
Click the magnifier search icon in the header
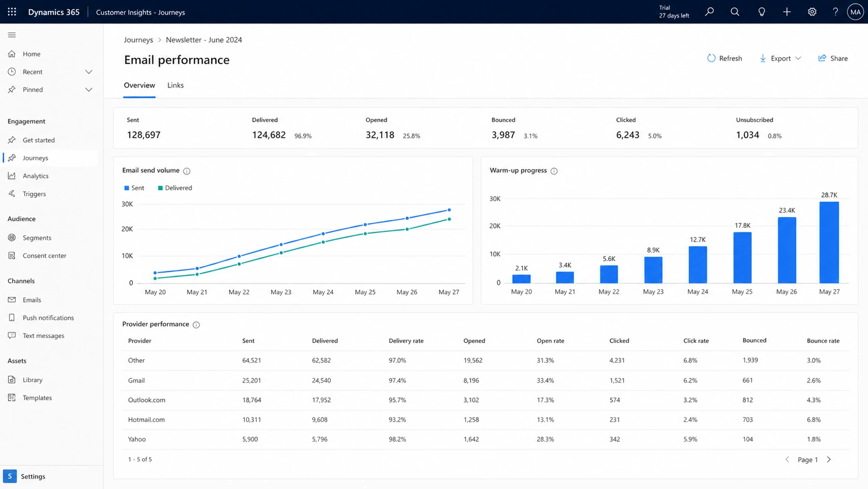point(735,11)
